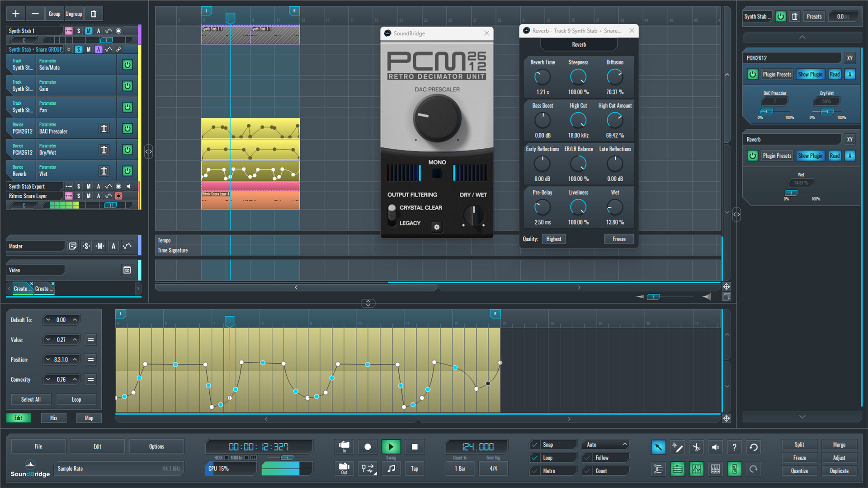Collapse the Synth Stab + Snare GROUP chevron
Image resolution: width=868 pixels, height=488 pixels.
click(x=69, y=49)
